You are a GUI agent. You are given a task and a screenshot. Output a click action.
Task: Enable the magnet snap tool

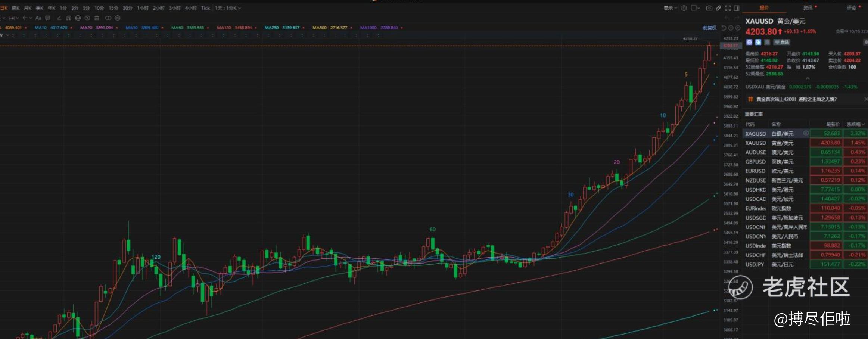[x=69, y=18]
